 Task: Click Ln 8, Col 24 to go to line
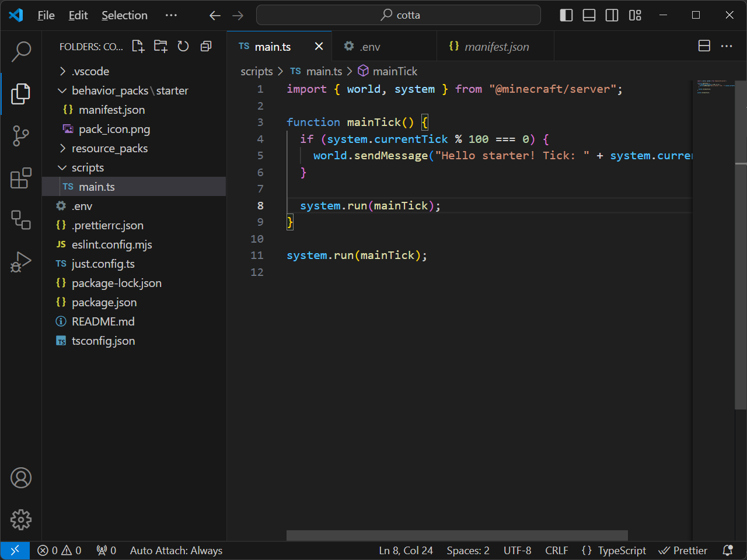406,550
